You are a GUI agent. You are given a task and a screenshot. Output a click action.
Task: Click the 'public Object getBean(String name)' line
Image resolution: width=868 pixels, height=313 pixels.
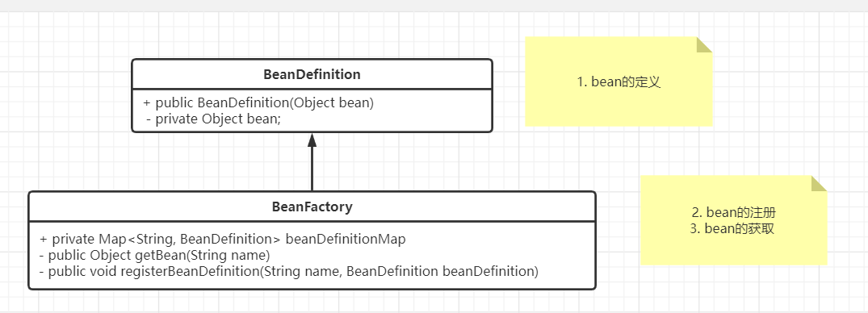pyautogui.click(x=154, y=255)
